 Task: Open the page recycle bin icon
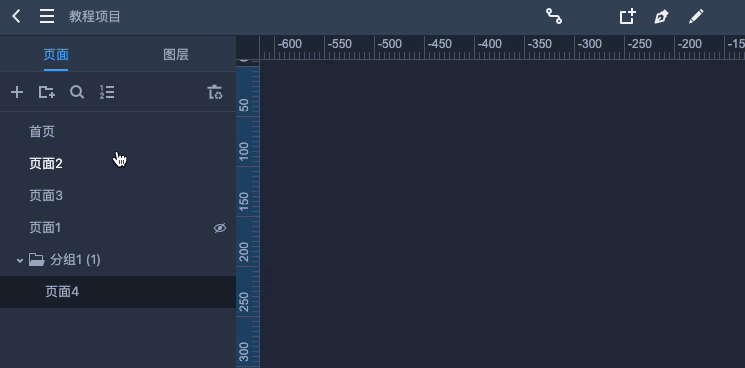215,92
